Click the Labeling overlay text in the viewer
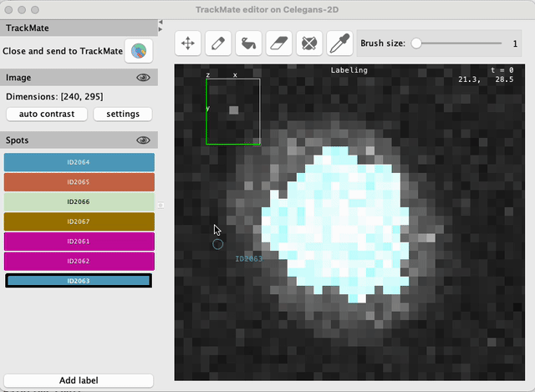Screen dimensions: 535x392 click(349, 70)
